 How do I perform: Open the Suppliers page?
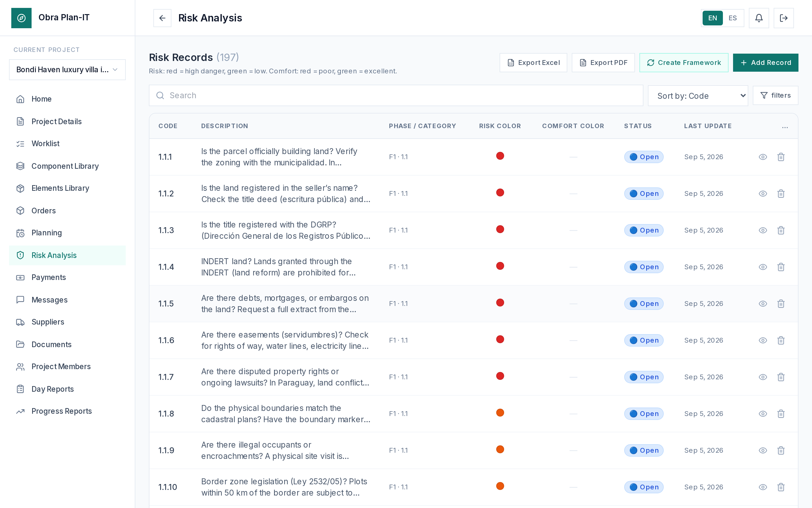tap(67, 322)
